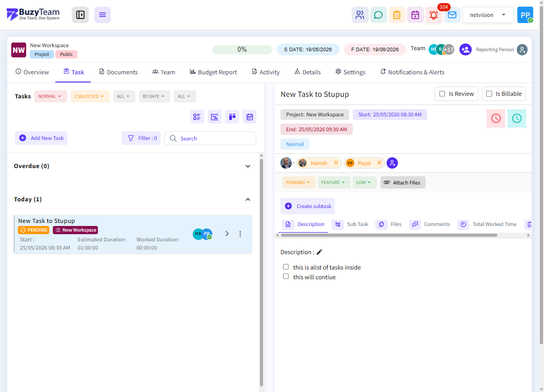Image resolution: width=544 pixels, height=392 pixels.
Task: Open the project Team tab
Action: click(164, 72)
